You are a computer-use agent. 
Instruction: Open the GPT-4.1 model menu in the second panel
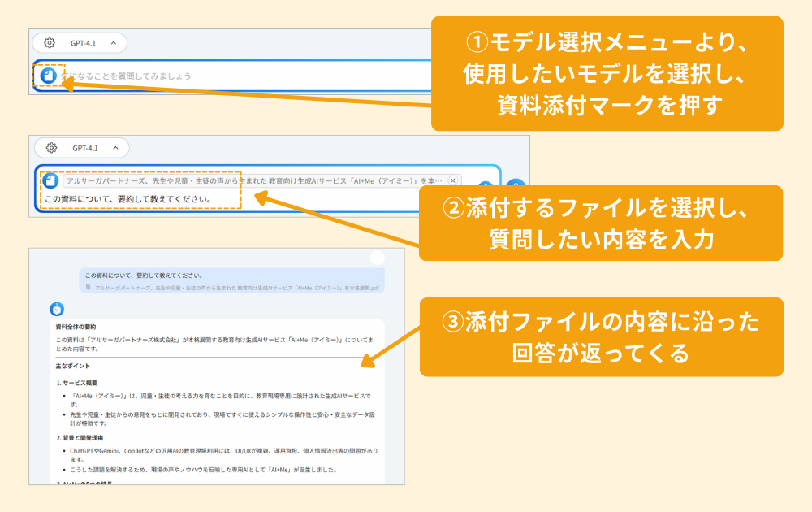coord(84,148)
